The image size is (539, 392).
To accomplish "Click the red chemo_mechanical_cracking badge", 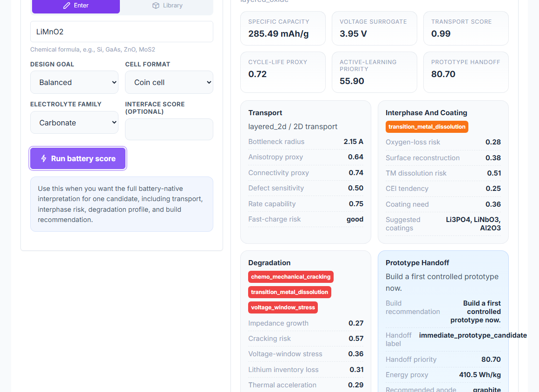I will pyautogui.click(x=291, y=277).
